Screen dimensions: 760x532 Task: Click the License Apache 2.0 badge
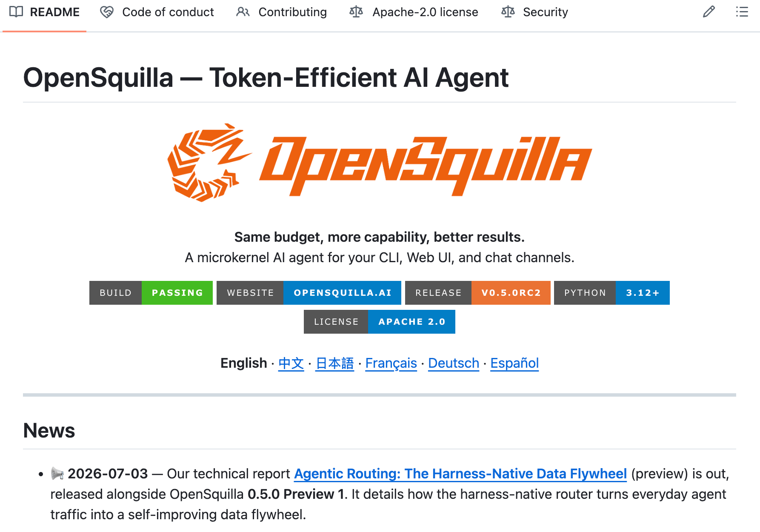380,322
